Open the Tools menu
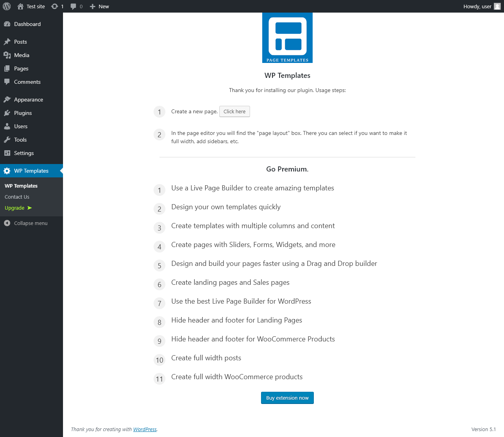This screenshot has width=504, height=437. click(31, 140)
